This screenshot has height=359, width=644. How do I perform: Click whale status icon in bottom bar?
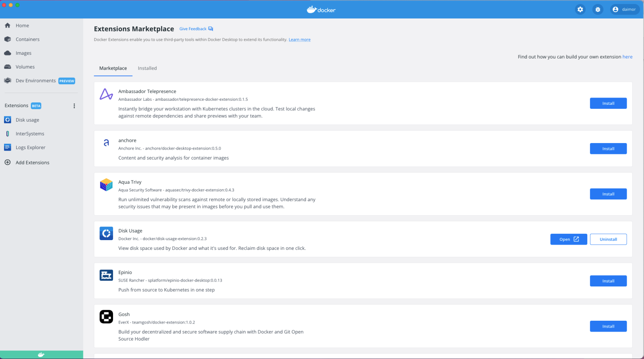41,355
